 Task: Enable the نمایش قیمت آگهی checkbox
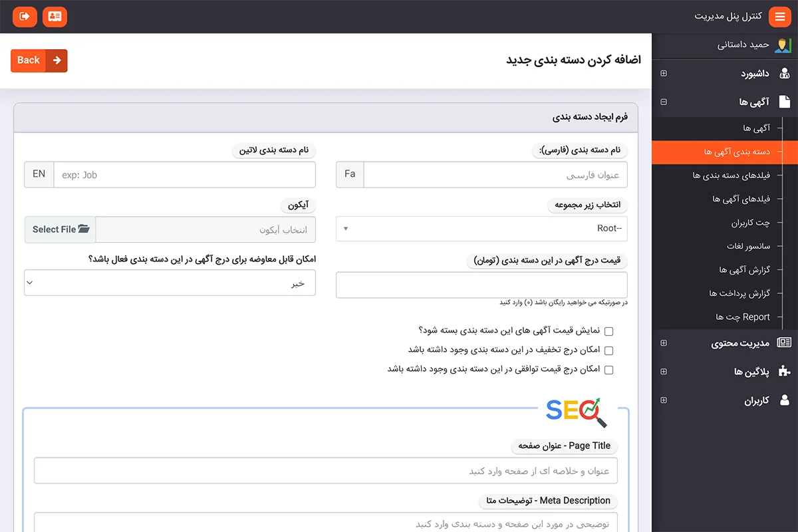(x=608, y=331)
